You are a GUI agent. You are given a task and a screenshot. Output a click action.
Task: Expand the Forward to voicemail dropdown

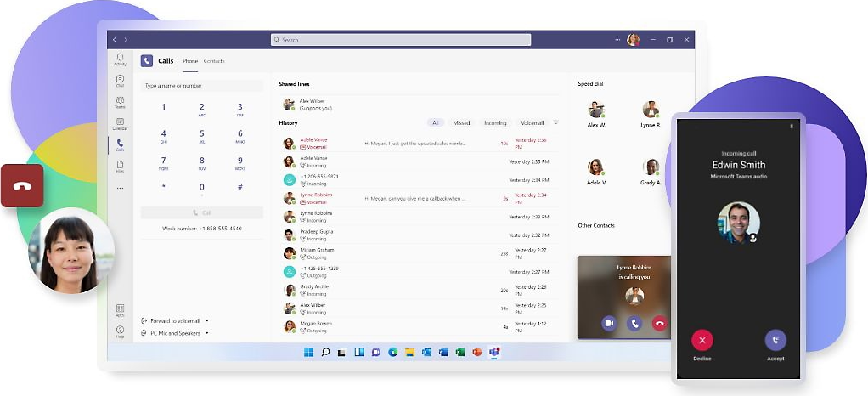tap(206, 320)
